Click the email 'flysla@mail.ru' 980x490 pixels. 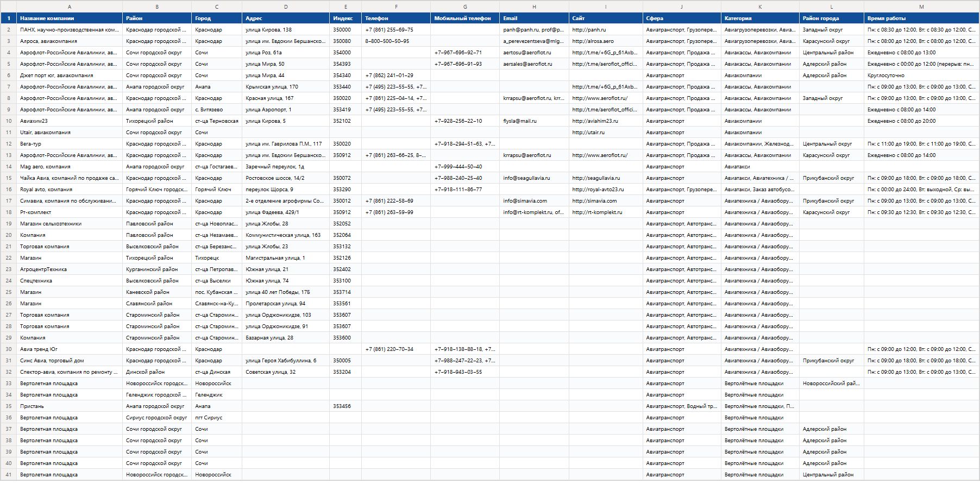coord(534,121)
